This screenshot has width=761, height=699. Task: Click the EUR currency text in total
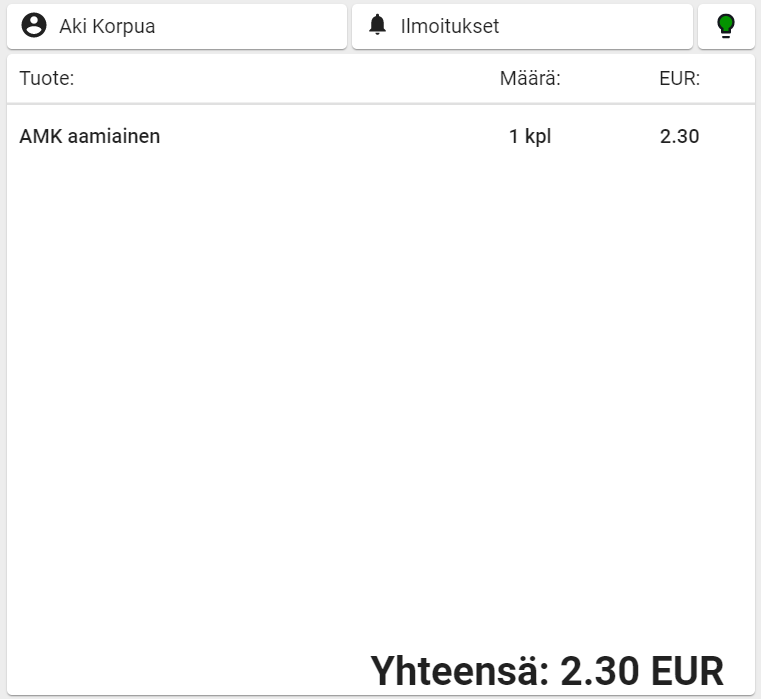[x=688, y=670]
